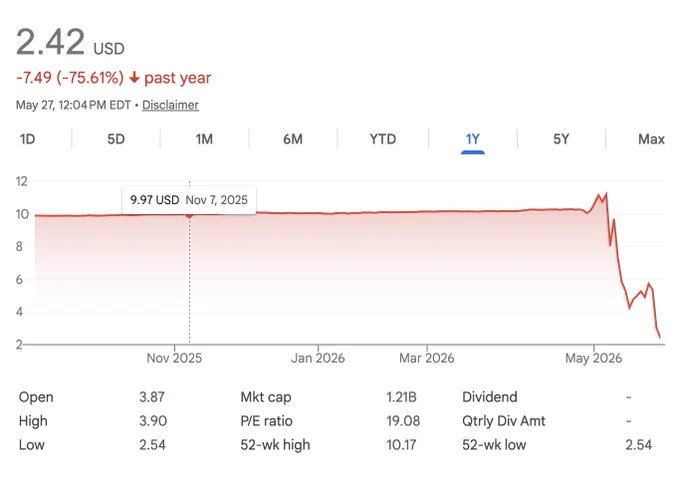This screenshot has height=496, width=680.
Task: Click the May 27, 12:04 PM EDT timestamp
Action: (73, 105)
